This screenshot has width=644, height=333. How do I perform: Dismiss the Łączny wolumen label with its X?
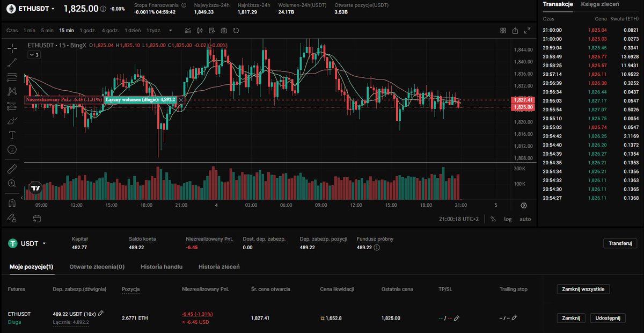180,99
